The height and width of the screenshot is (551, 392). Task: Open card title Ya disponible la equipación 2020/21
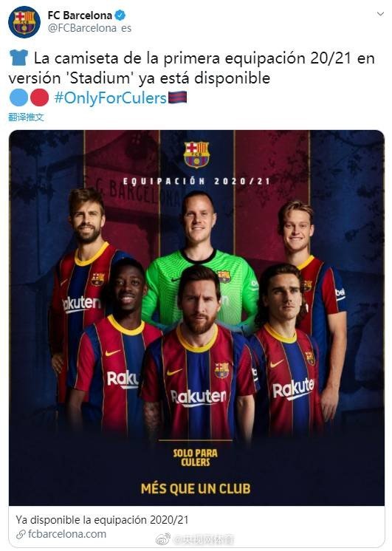pyautogui.click(x=102, y=520)
